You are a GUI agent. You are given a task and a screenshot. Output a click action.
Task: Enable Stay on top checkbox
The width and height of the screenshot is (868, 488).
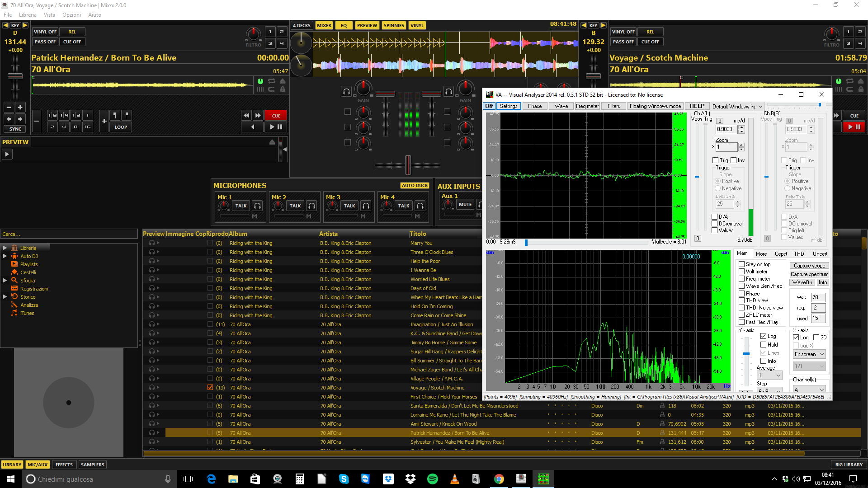coord(741,264)
